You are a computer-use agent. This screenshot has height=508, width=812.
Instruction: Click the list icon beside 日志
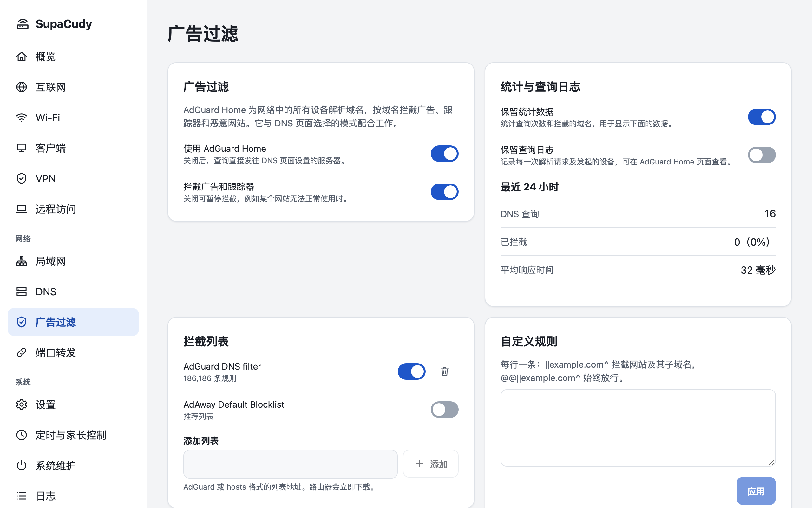[x=22, y=496]
